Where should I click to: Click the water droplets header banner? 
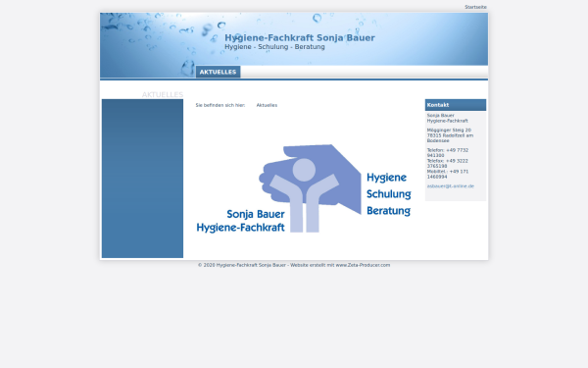click(294, 39)
